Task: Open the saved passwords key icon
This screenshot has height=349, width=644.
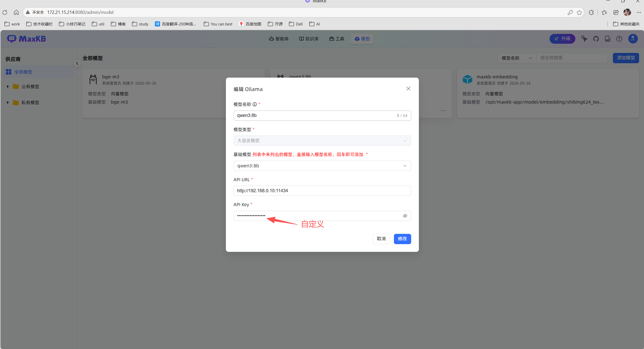Action: pyautogui.click(x=570, y=12)
